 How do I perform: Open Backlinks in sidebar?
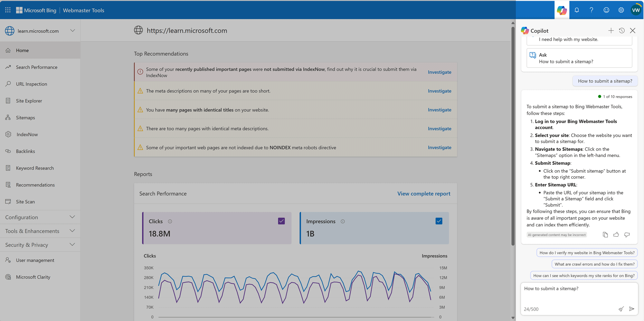tap(40, 151)
